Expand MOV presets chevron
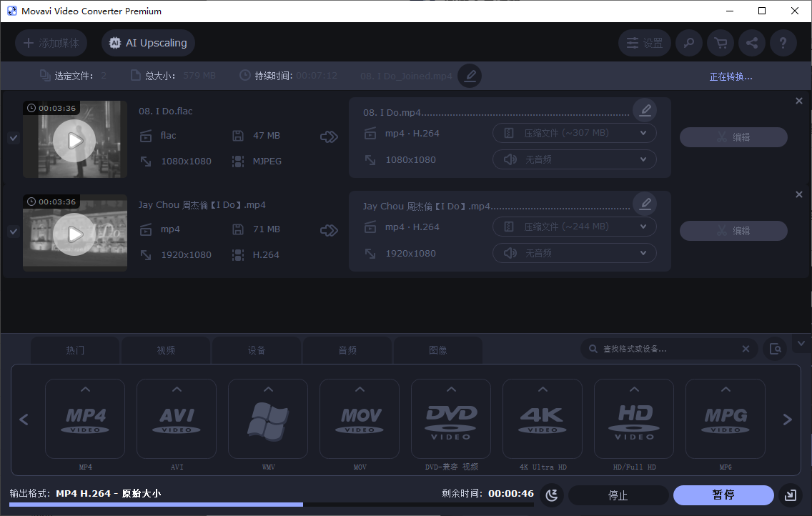Image resolution: width=812 pixels, height=516 pixels. [x=360, y=390]
